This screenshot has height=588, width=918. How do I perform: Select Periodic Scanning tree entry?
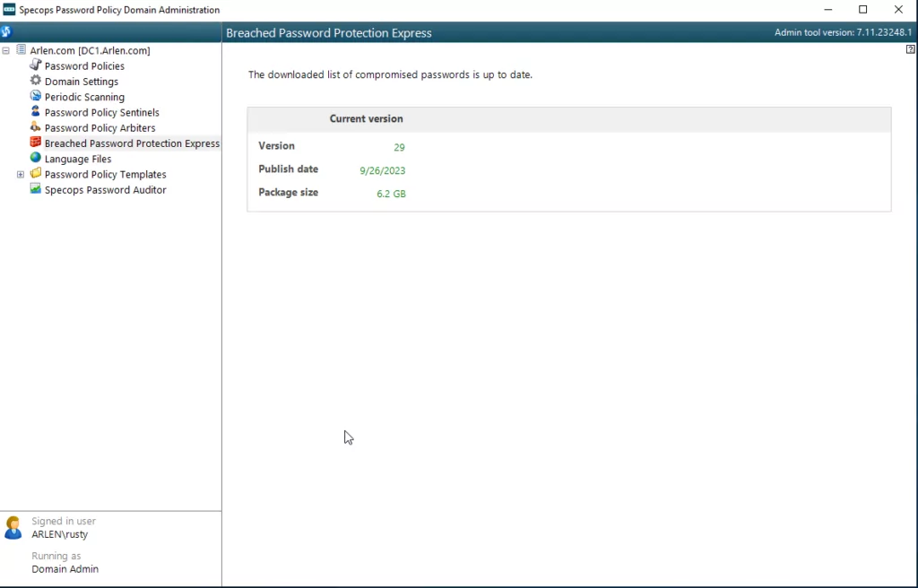point(84,97)
